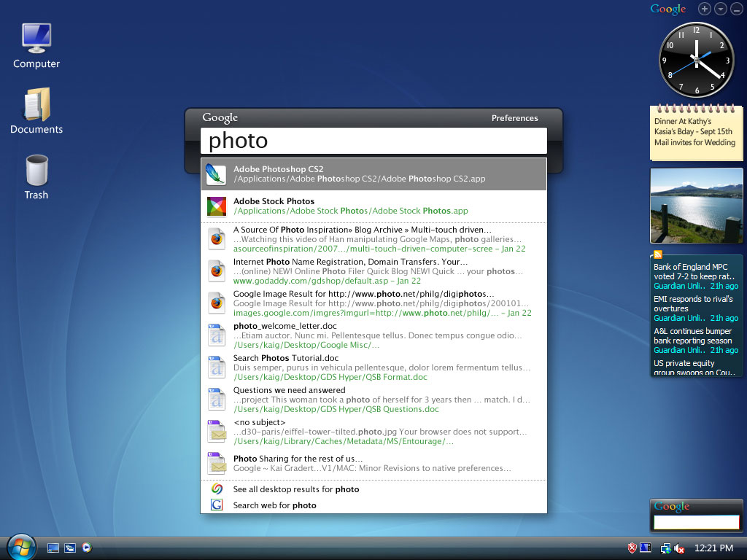Click Firefox icon beside GoDaddy result

tap(216, 271)
